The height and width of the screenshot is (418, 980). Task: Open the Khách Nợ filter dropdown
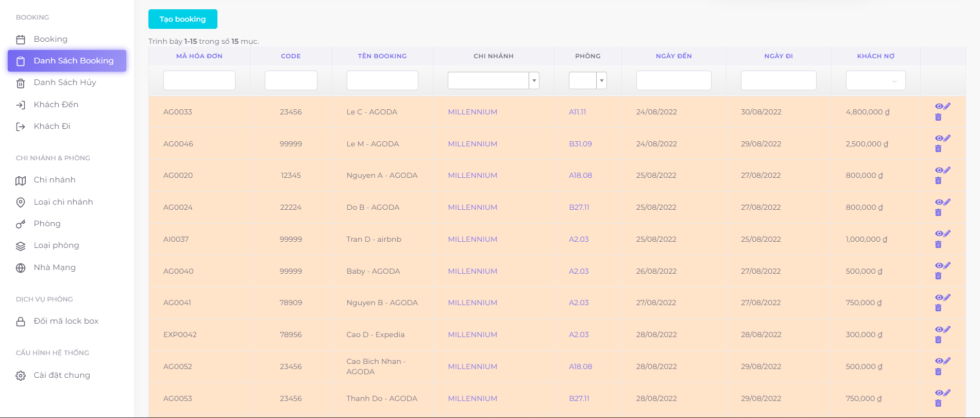coord(875,80)
